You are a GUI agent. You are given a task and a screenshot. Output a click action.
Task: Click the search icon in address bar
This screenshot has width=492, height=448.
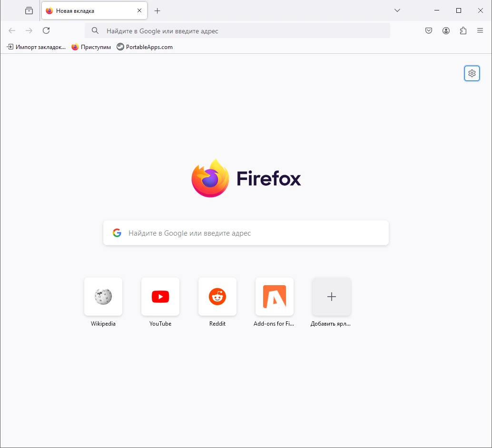tap(95, 31)
